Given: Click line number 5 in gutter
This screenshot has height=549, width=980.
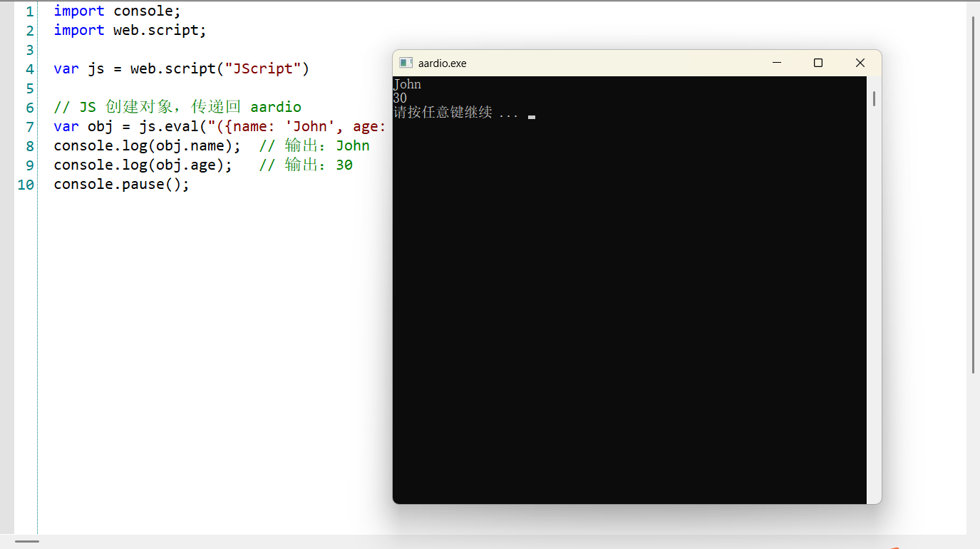Looking at the screenshot, I should [29, 88].
